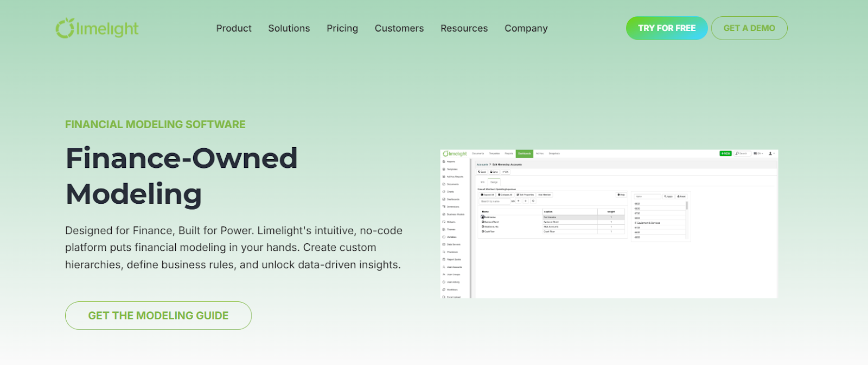The image size is (868, 365).
Task: Click the Search field in app top bar
Action: coord(742,153)
